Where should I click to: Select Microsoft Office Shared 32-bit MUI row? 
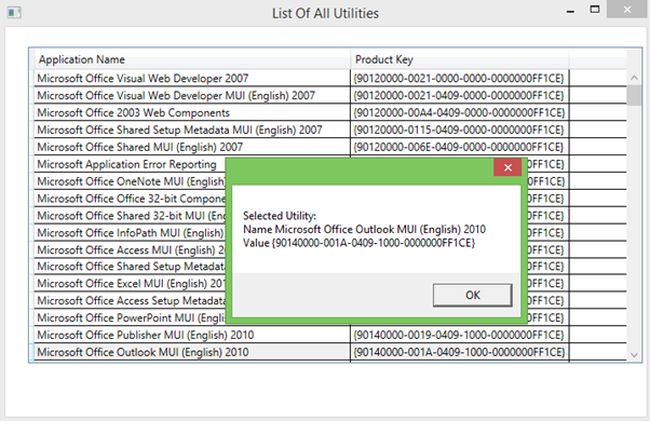130,215
